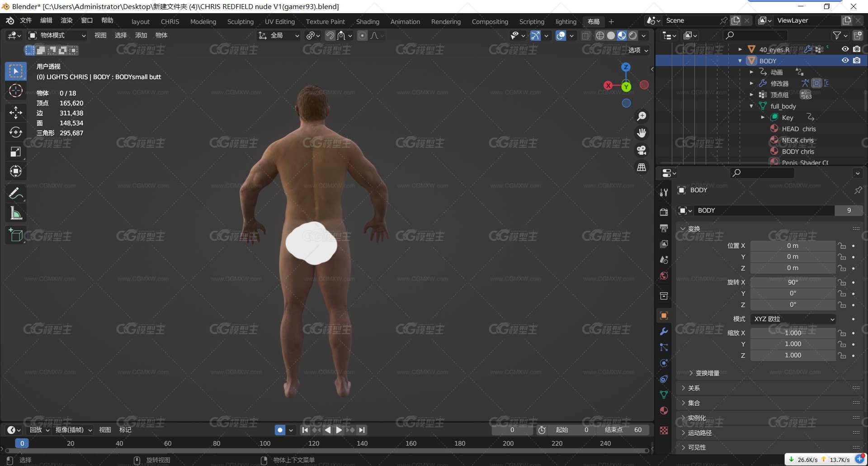Click the pan view hand icon
868x466 pixels.
[642, 133]
